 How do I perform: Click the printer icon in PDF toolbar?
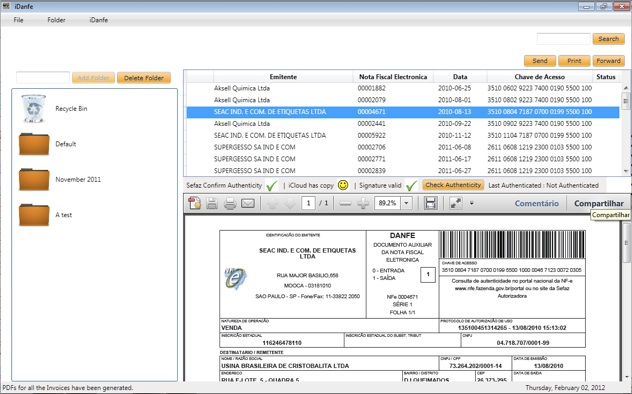point(230,203)
